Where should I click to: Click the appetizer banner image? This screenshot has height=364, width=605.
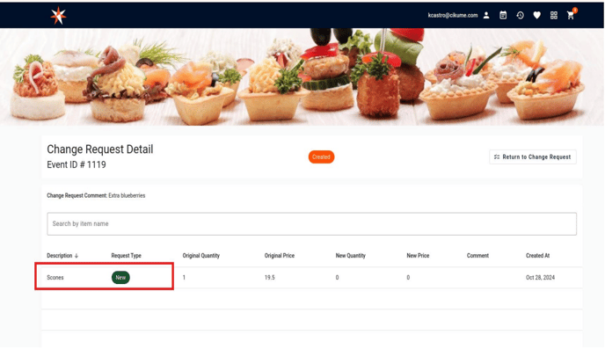pyautogui.click(x=302, y=76)
